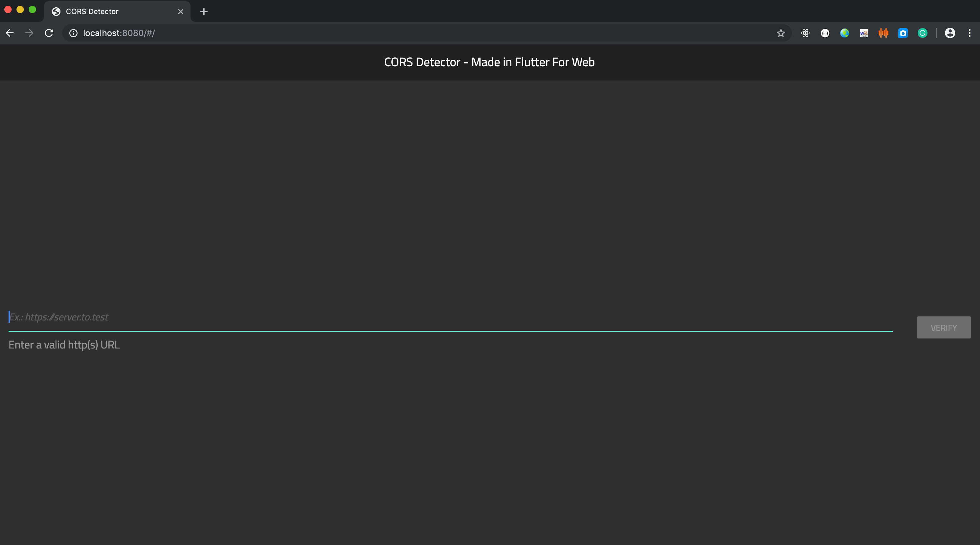
Task: Click the globe extension icon
Action: tap(844, 33)
